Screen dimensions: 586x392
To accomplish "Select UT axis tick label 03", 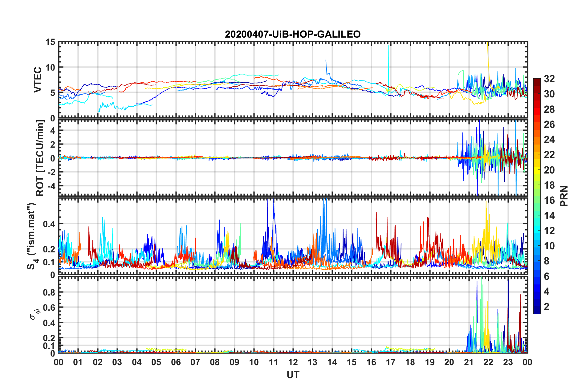I will pyautogui.click(x=117, y=362).
